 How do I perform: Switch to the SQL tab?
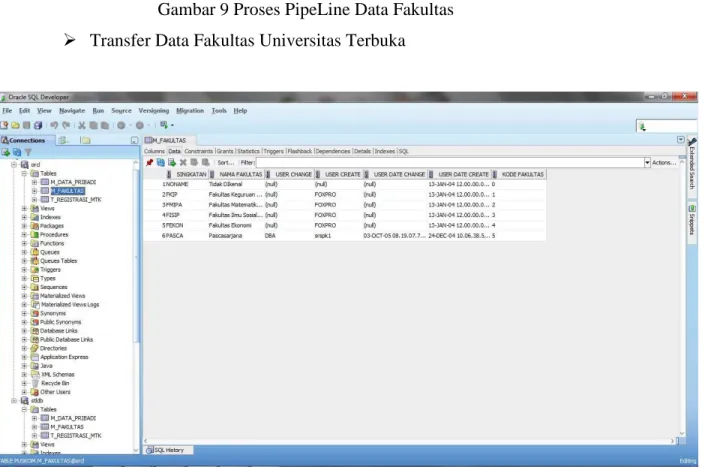(403, 151)
